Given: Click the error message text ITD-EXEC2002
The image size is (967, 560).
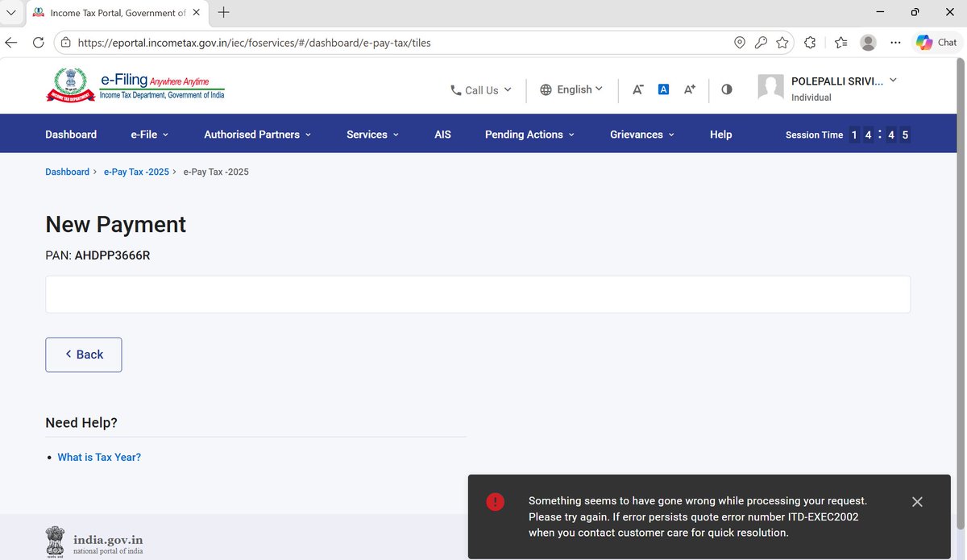Looking at the screenshot, I should pos(821,516).
